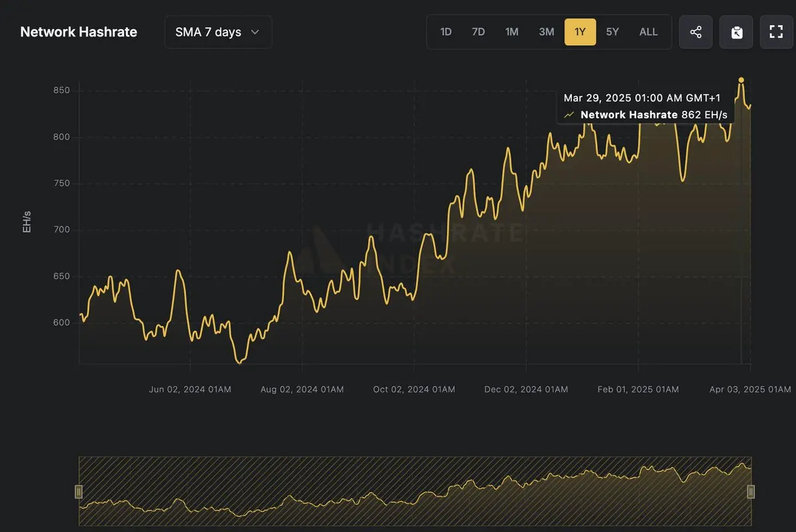796x532 pixels.
Task: Click the Aug 02, 2024 01AM axis label
Action: pos(302,389)
